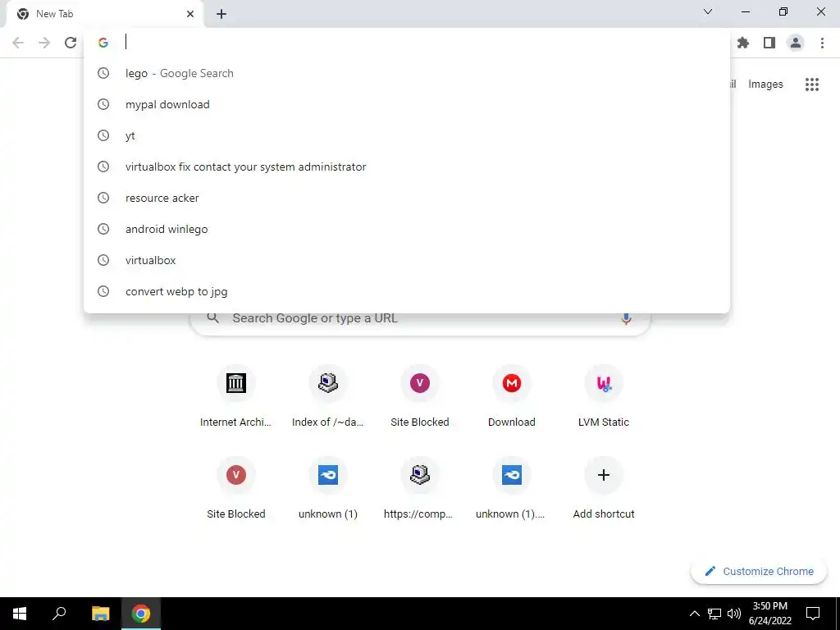
Task: Open the LVM Static shortcut
Action: (x=604, y=396)
